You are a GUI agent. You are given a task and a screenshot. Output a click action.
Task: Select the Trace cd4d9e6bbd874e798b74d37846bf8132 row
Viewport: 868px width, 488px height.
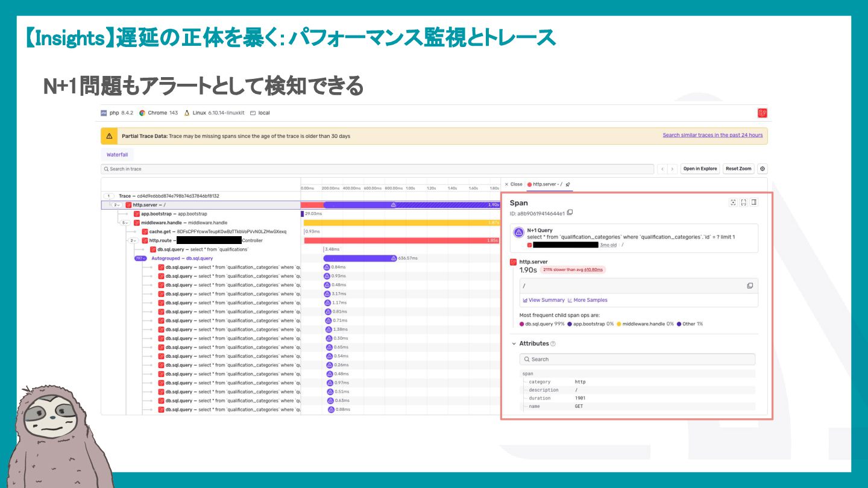click(201, 196)
